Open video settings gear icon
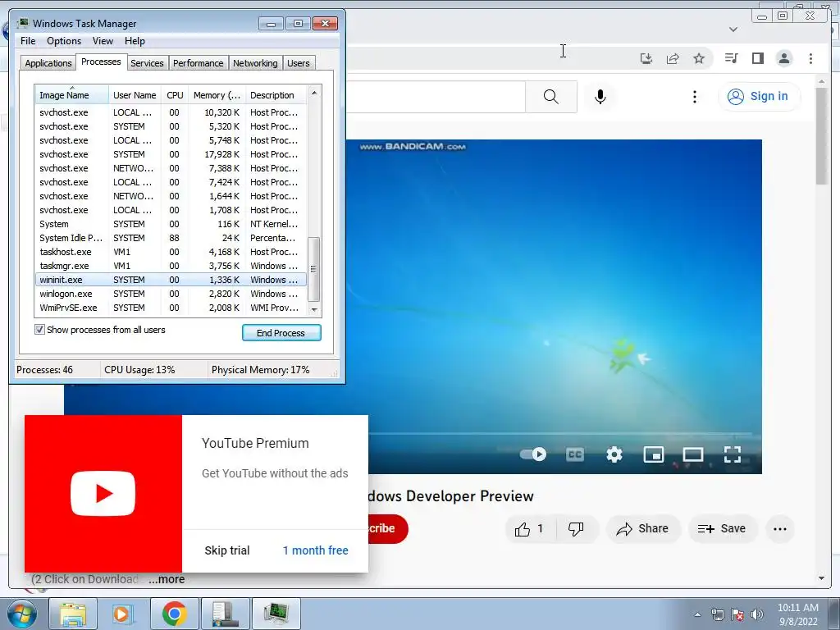 click(x=614, y=454)
